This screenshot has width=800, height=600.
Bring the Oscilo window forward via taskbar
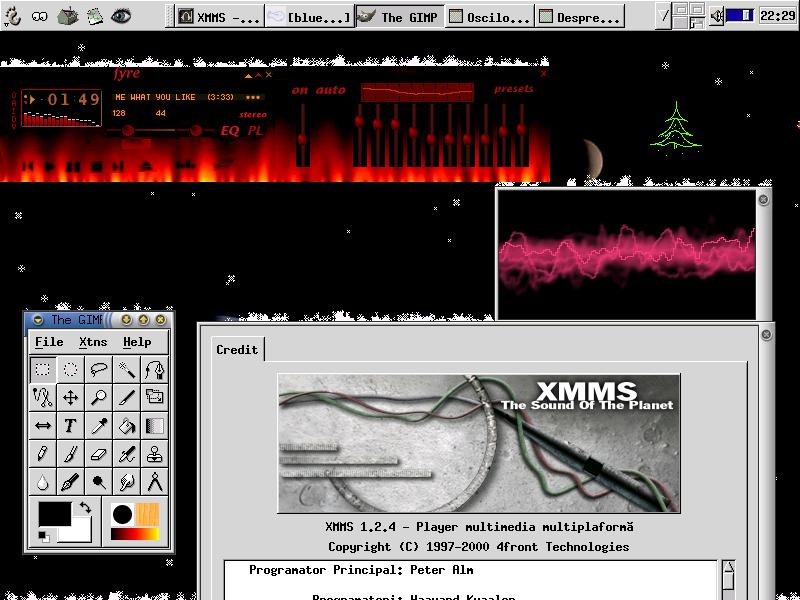(x=488, y=16)
